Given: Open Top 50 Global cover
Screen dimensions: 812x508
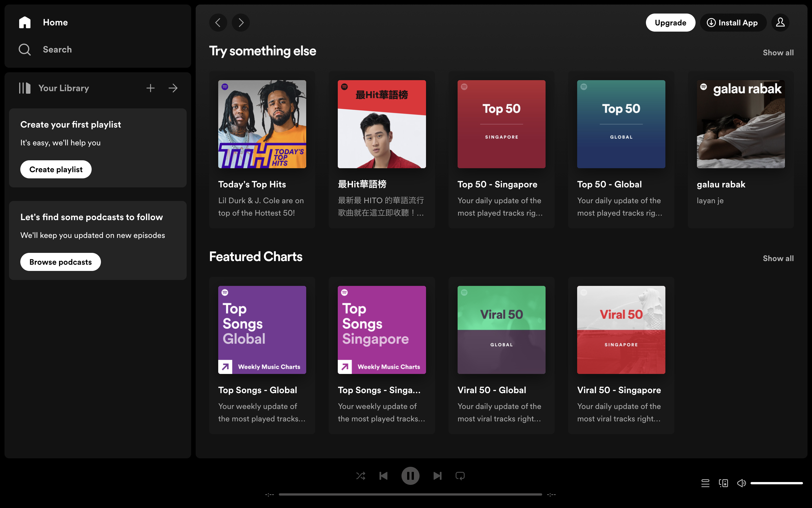Looking at the screenshot, I should pyautogui.click(x=621, y=124).
